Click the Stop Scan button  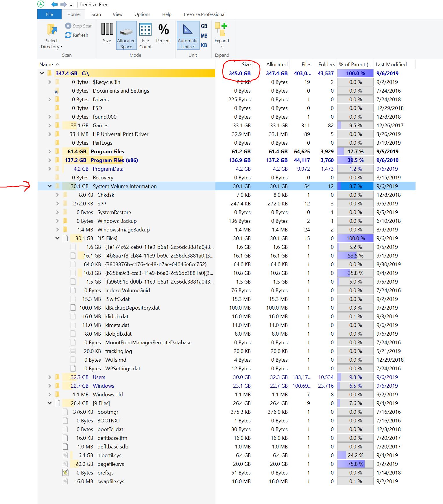click(79, 26)
